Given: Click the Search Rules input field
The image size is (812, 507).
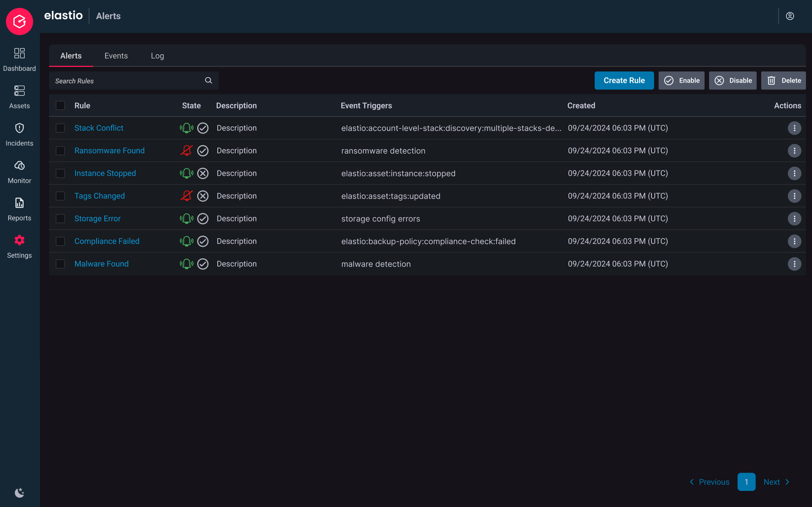Looking at the screenshot, I should [x=127, y=81].
